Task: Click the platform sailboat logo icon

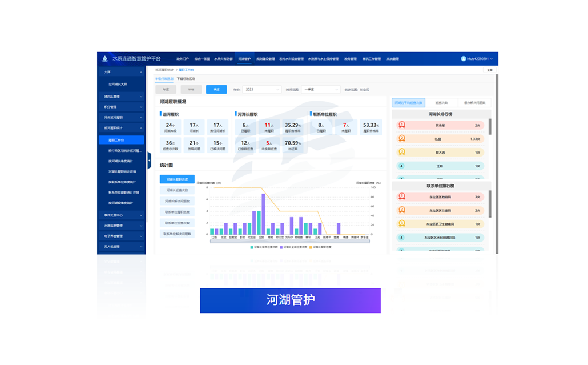Action: (x=104, y=58)
